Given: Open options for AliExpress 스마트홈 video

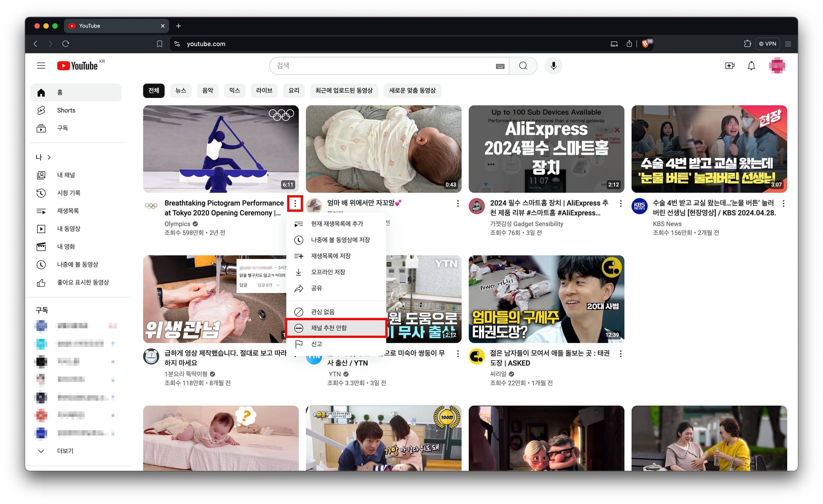Looking at the screenshot, I should [x=621, y=203].
